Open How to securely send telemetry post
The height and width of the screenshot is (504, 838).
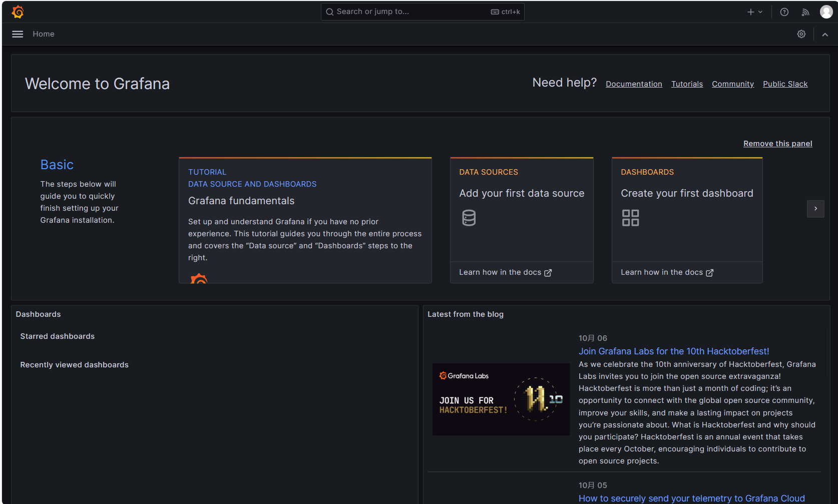click(x=692, y=498)
